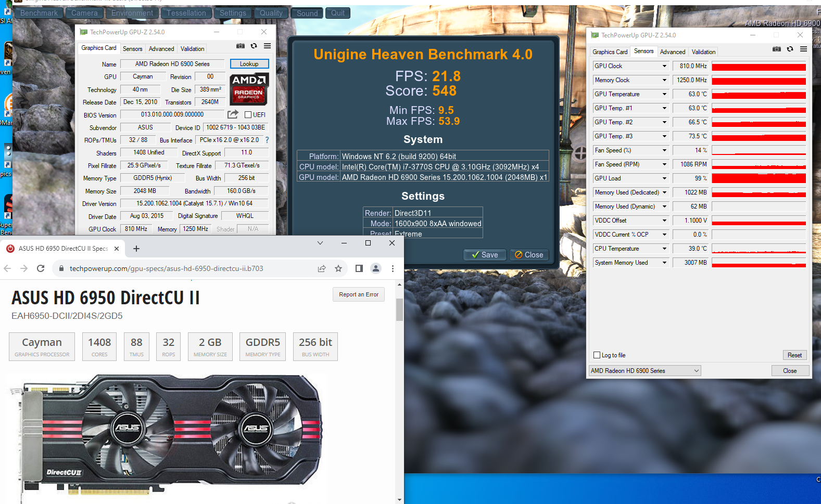Click the AMD Radeon Graphics logo
This screenshot has height=504, width=821.
click(x=249, y=89)
